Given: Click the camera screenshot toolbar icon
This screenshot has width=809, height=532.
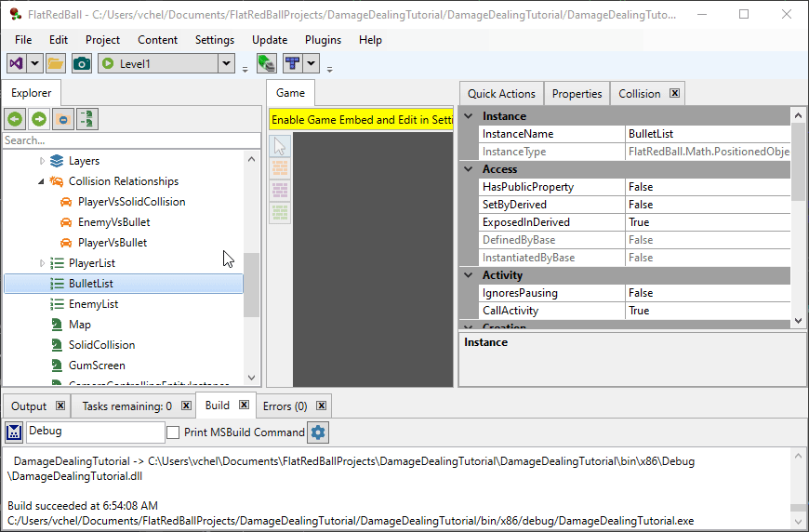Looking at the screenshot, I should [x=82, y=63].
